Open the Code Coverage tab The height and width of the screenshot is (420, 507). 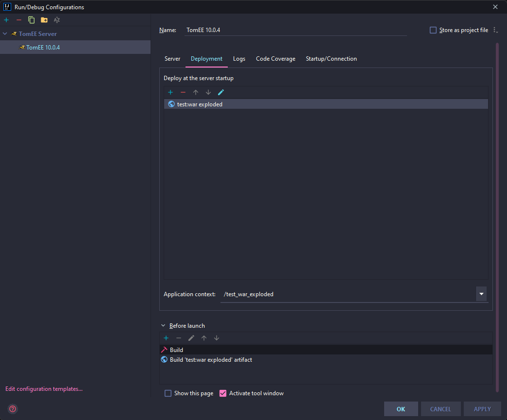pyautogui.click(x=275, y=59)
